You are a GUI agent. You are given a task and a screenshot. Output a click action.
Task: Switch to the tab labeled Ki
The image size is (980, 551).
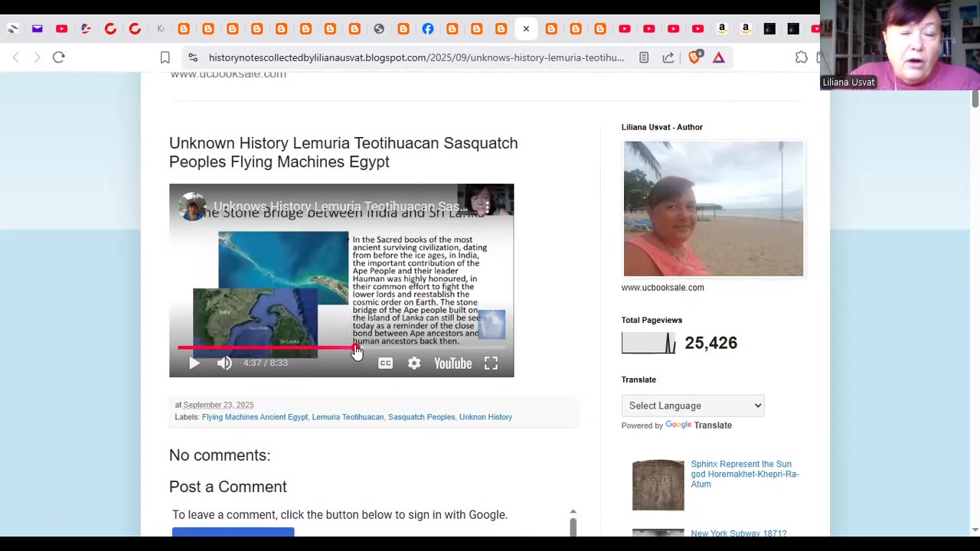[160, 29]
